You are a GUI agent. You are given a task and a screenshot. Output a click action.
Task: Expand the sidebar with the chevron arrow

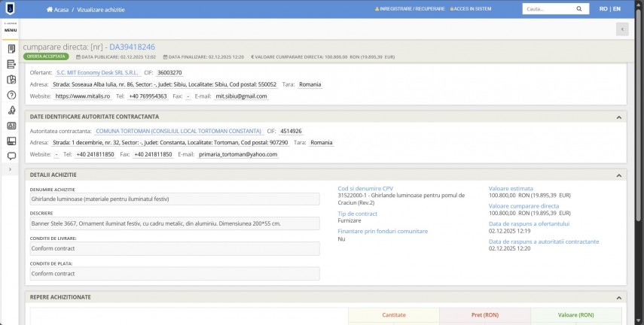tap(11, 170)
